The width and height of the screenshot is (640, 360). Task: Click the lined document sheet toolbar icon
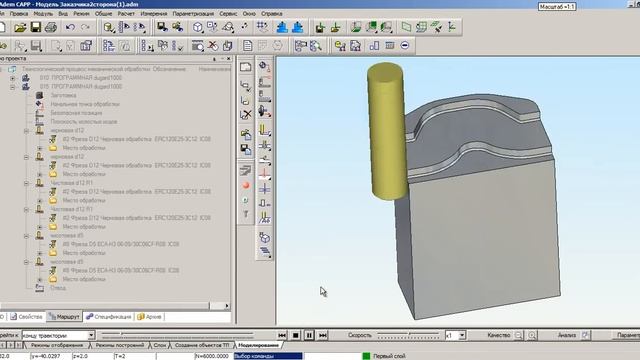click(x=247, y=46)
